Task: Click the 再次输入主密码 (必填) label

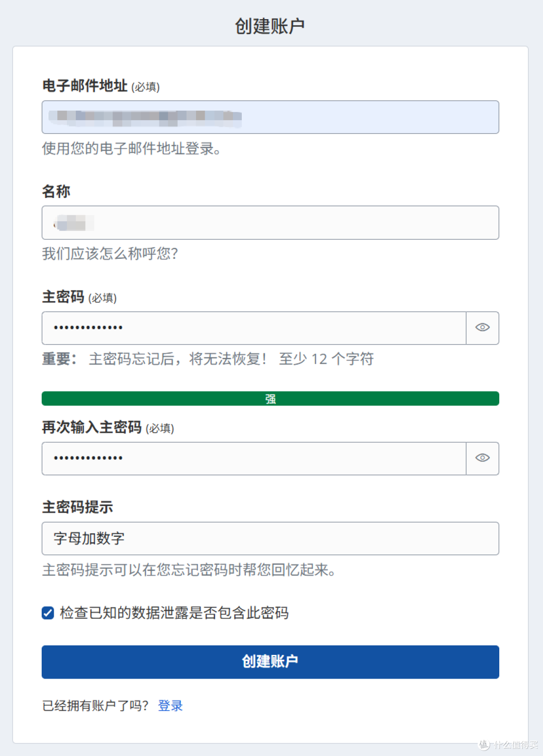Action: pos(108,427)
